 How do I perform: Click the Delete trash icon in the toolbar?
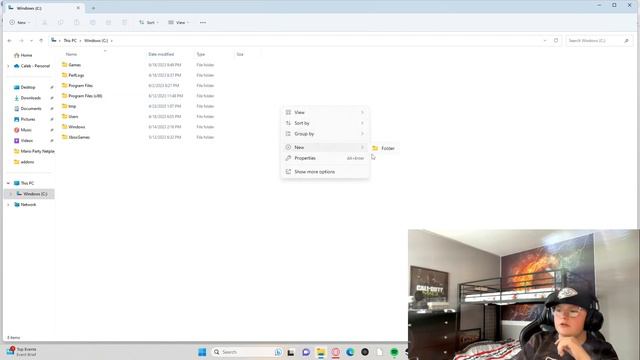124,22
